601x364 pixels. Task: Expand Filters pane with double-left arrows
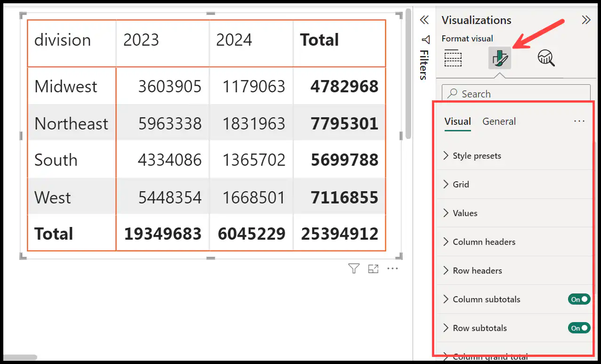(x=424, y=20)
